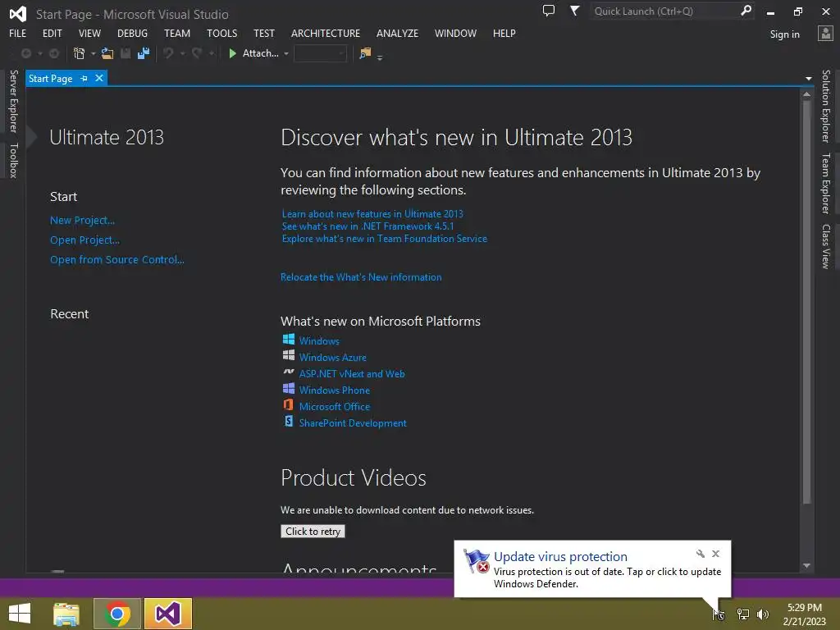
Task: Click the wrench icon in virus notification
Action: click(701, 554)
